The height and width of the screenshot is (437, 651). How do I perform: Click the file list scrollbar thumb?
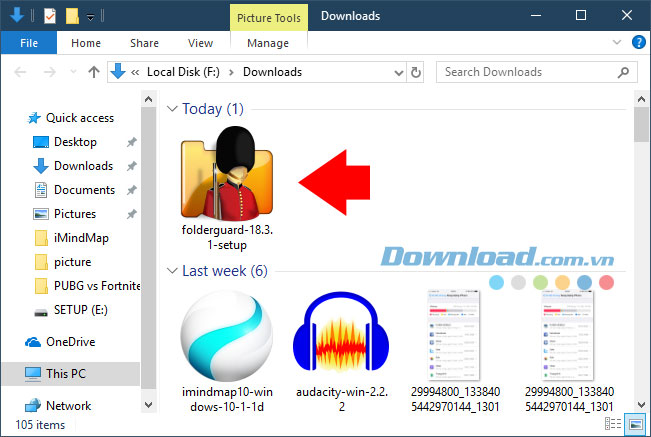pos(641,125)
